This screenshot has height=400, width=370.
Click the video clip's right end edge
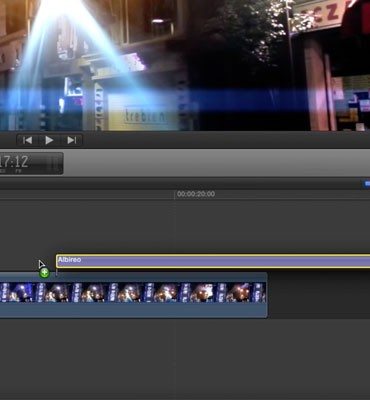coord(267,295)
